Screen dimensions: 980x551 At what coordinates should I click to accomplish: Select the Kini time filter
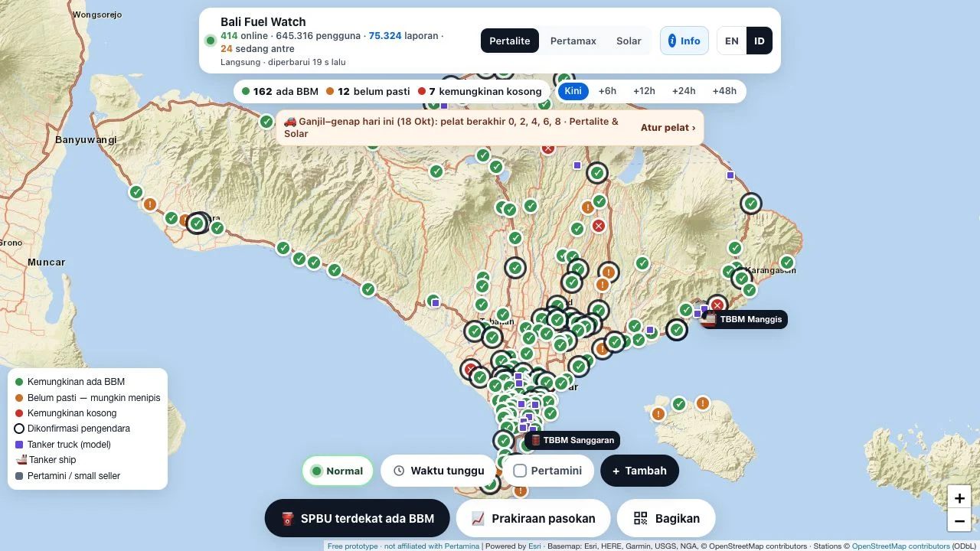(573, 91)
